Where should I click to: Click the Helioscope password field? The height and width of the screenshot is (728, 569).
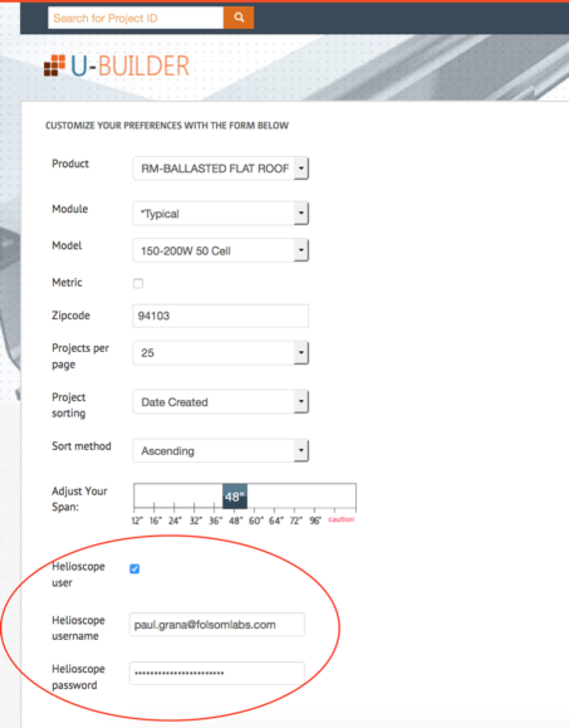pyautogui.click(x=217, y=673)
